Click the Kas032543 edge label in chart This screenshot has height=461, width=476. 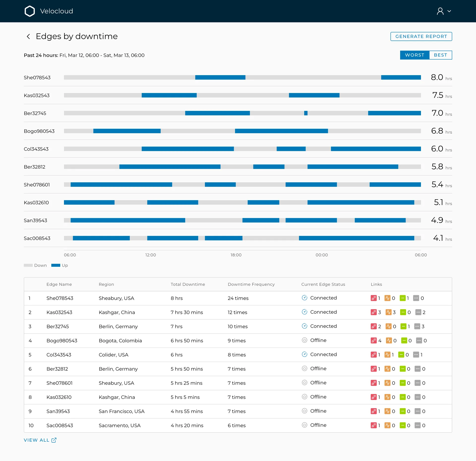coord(37,96)
